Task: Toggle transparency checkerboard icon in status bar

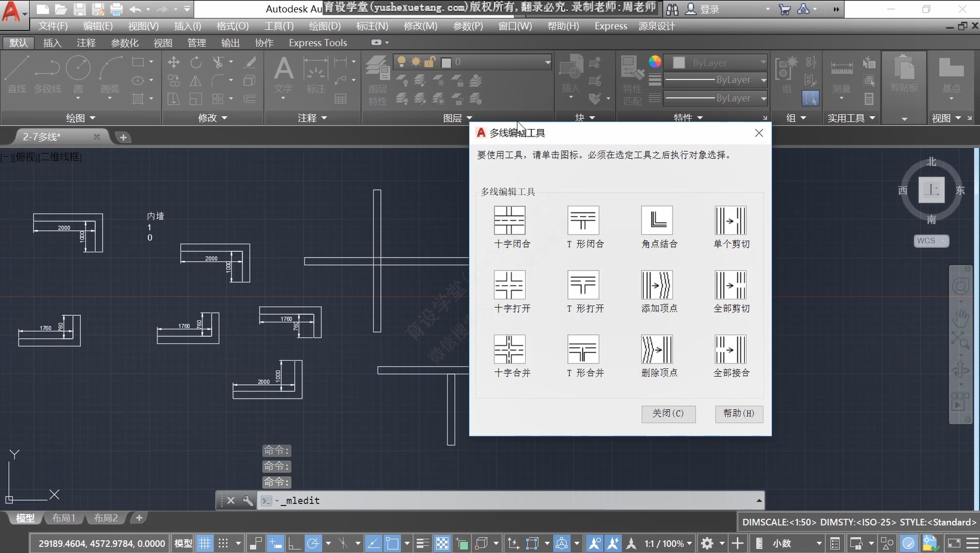Action: pyautogui.click(x=442, y=543)
